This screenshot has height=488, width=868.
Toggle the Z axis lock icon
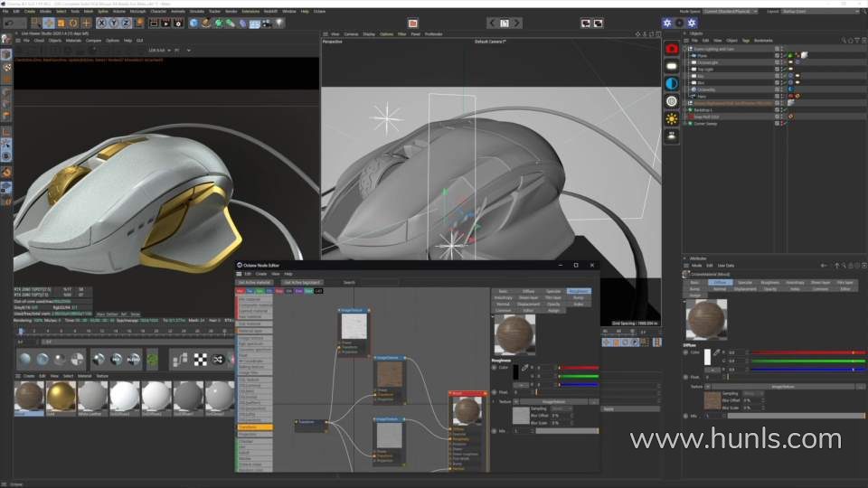click(127, 23)
